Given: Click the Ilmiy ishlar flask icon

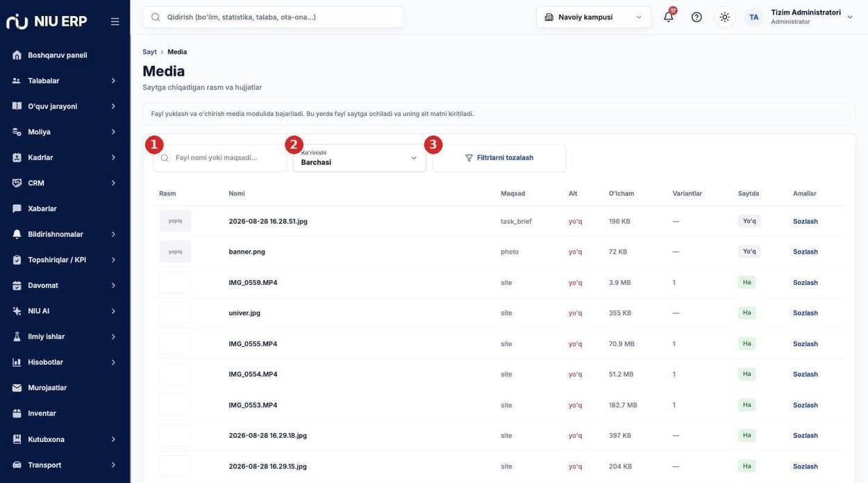Looking at the screenshot, I should [x=17, y=336].
